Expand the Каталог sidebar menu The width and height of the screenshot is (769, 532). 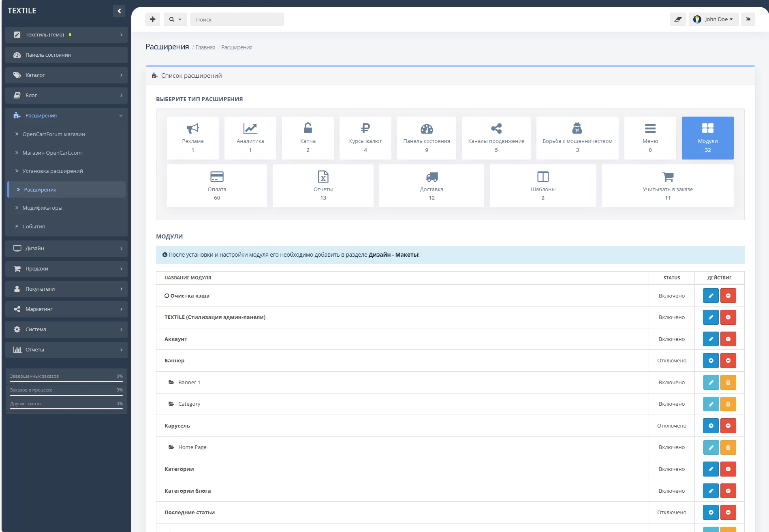pos(66,75)
